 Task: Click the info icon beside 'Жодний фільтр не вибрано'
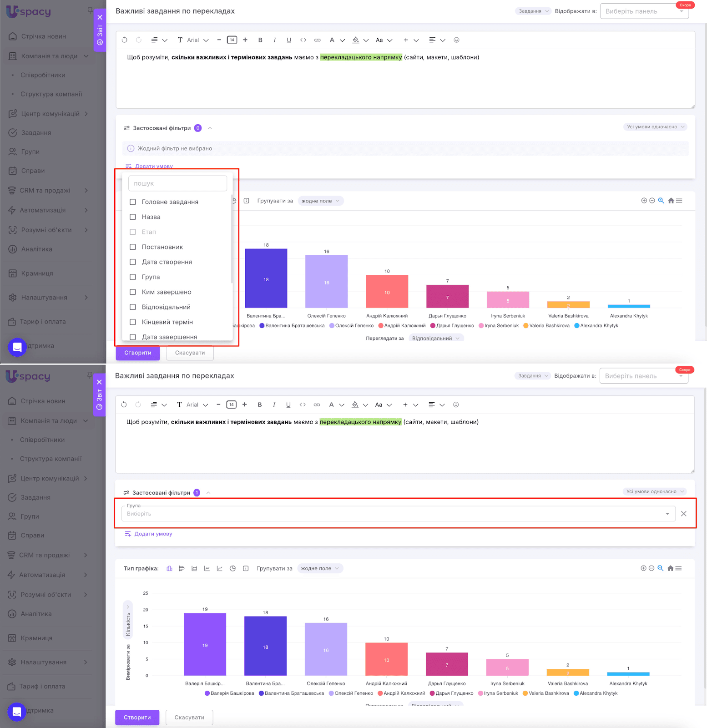(131, 148)
